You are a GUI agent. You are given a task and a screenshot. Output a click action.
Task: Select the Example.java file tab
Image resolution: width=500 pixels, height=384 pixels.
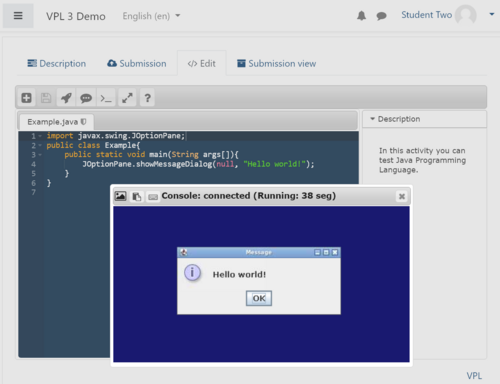click(56, 122)
